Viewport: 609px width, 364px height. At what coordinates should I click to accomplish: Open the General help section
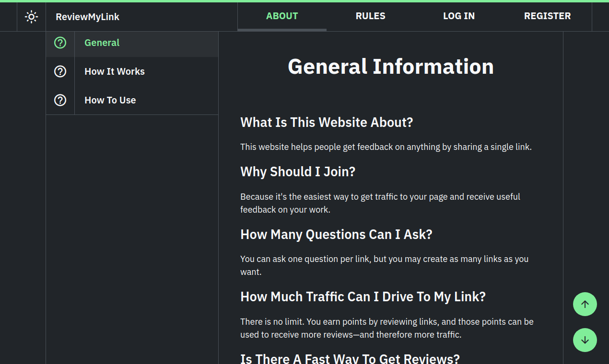[x=102, y=43]
